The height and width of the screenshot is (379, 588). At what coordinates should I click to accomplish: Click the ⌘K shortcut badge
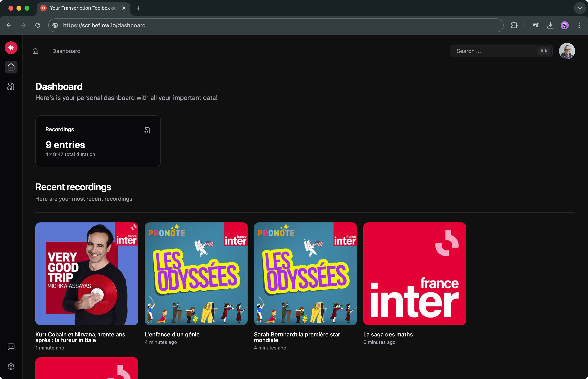544,51
